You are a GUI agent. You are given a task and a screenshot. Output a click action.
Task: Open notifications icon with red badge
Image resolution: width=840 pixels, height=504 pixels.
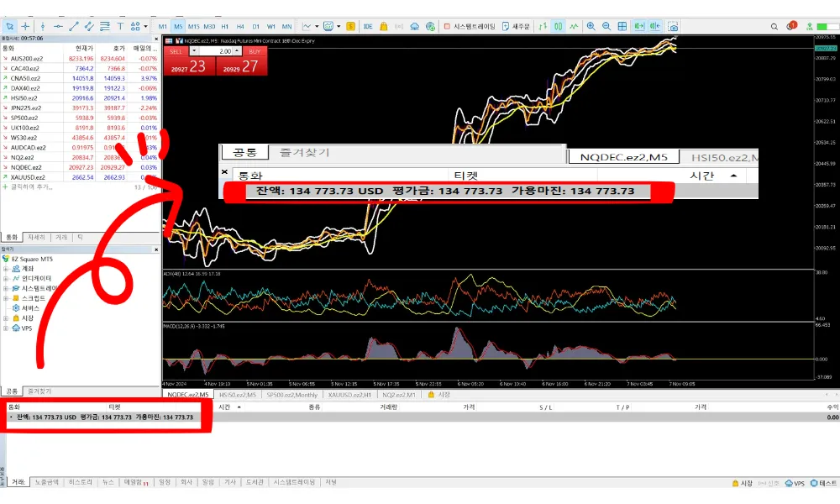point(791,26)
